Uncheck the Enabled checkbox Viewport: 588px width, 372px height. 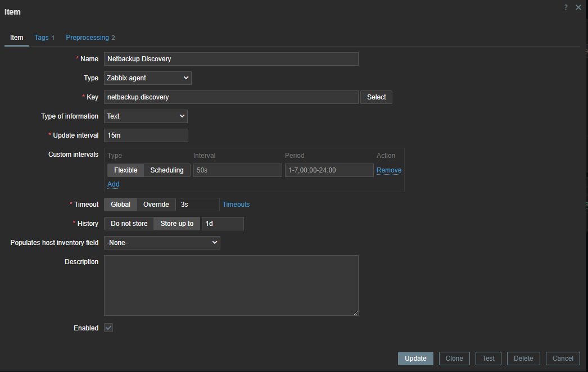(108, 328)
